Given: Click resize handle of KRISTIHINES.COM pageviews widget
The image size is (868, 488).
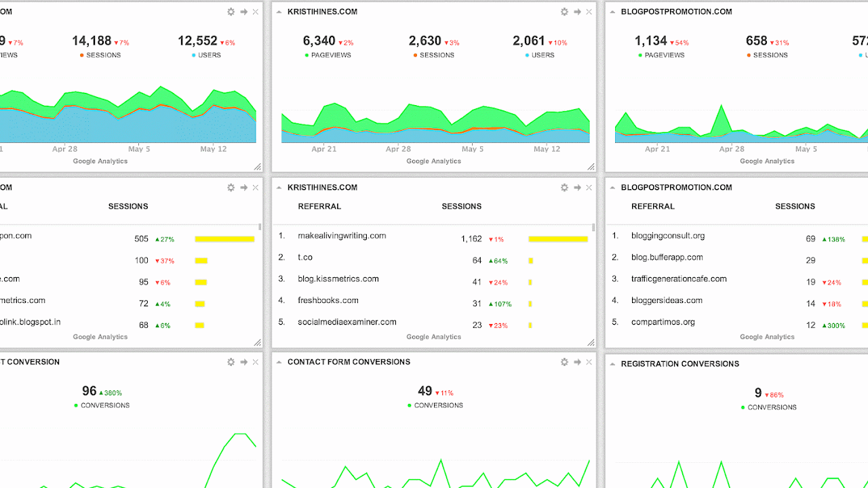Looking at the screenshot, I should tap(591, 167).
